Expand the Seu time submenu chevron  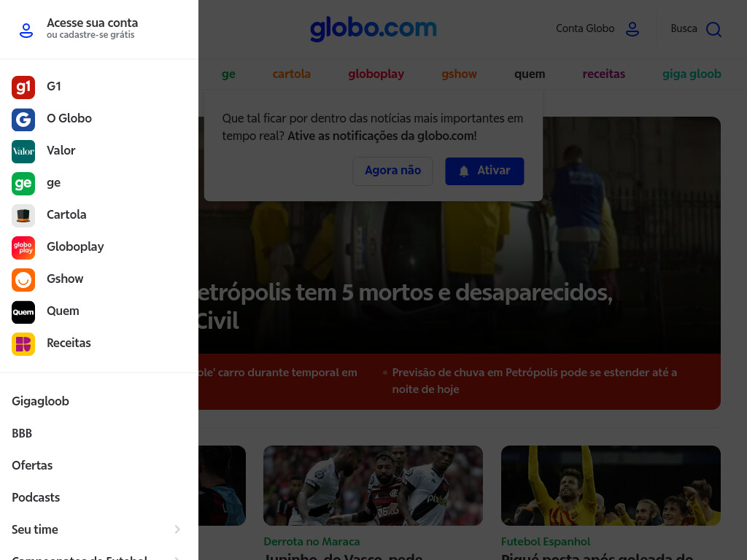[177, 529]
